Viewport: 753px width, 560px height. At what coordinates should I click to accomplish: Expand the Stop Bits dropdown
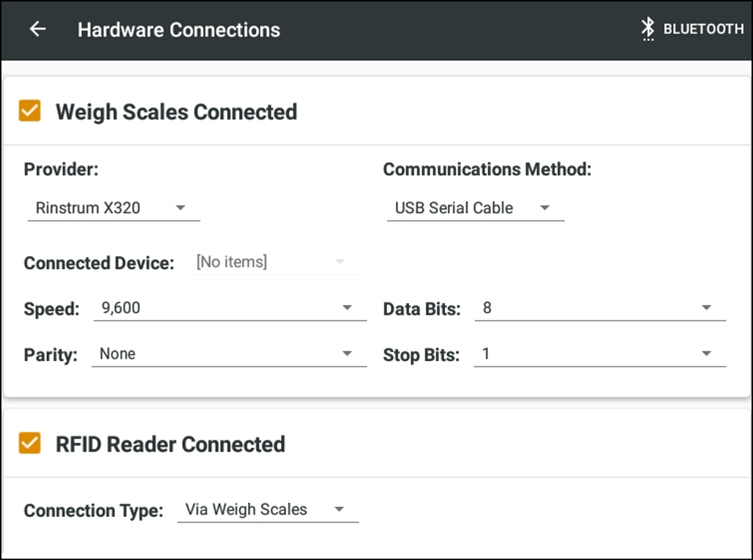pyautogui.click(x=706, y=354)
